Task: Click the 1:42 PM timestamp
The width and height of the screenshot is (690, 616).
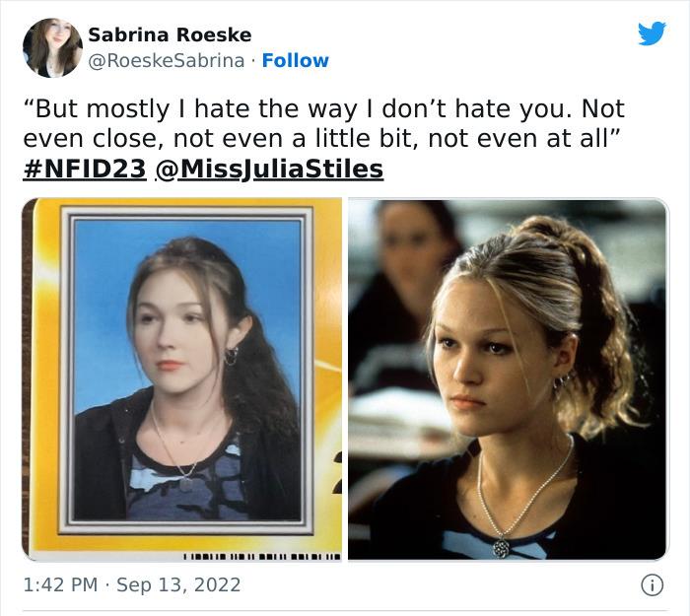Action: pyautogui.click(x=60, y=584)
